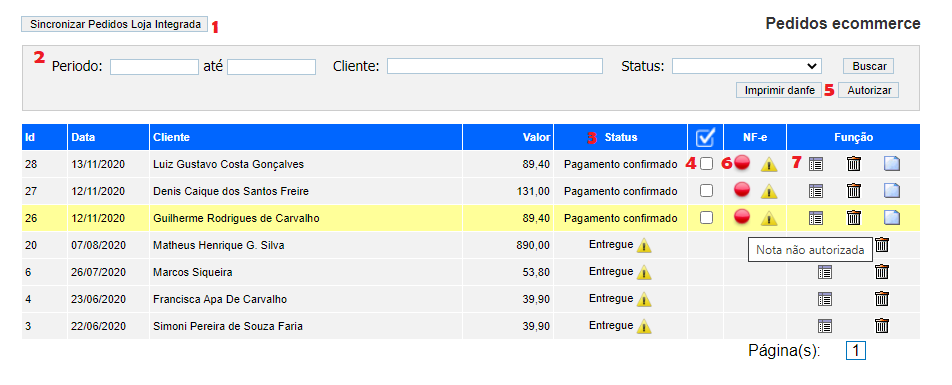Delete order 27 with trash icon
The image size is (952, 385).
pos(854,191)
